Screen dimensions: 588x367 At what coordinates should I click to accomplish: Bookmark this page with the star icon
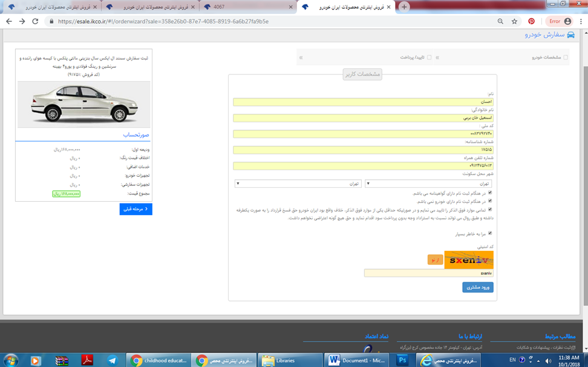click(x=514, y=21)
